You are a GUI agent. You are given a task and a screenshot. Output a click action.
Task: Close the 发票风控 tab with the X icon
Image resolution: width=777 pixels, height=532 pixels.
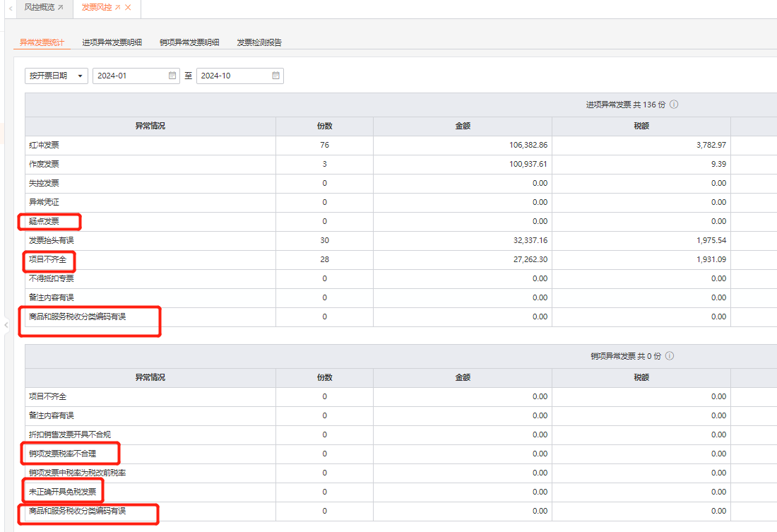[x=129, y=8]
